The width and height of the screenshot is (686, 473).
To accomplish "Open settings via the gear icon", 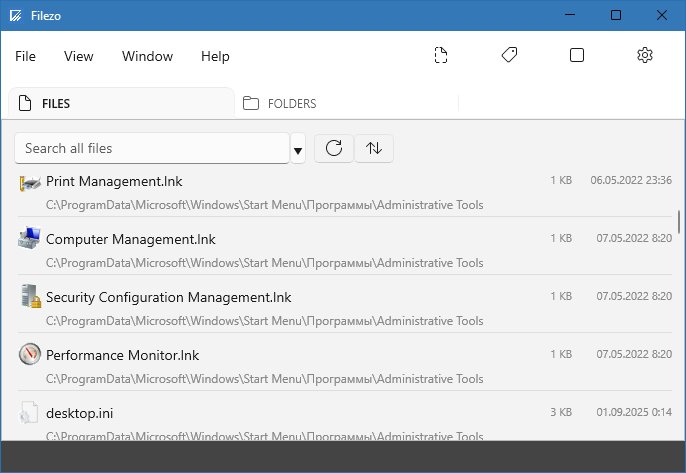I will pos(645,55).
